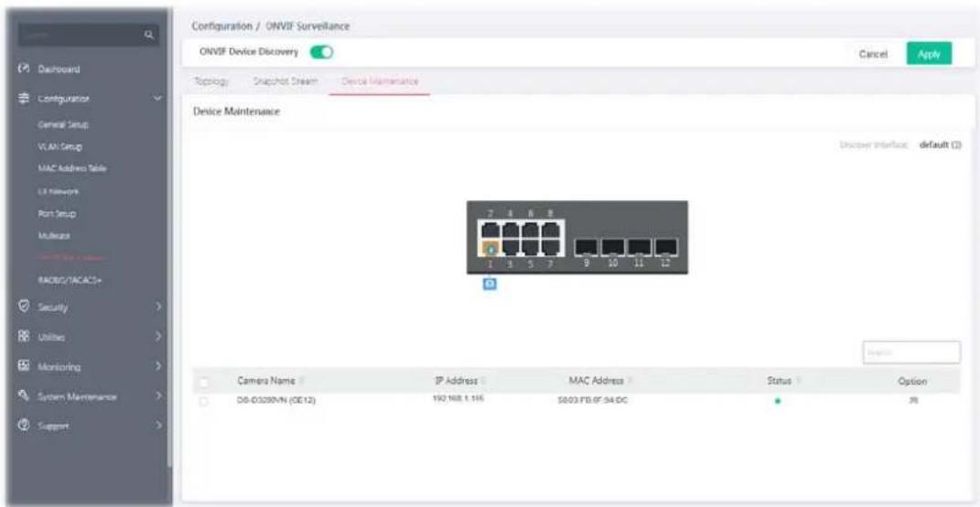Sort table by IP Address column
Screen dimensions: 980x507
point(458,381)
